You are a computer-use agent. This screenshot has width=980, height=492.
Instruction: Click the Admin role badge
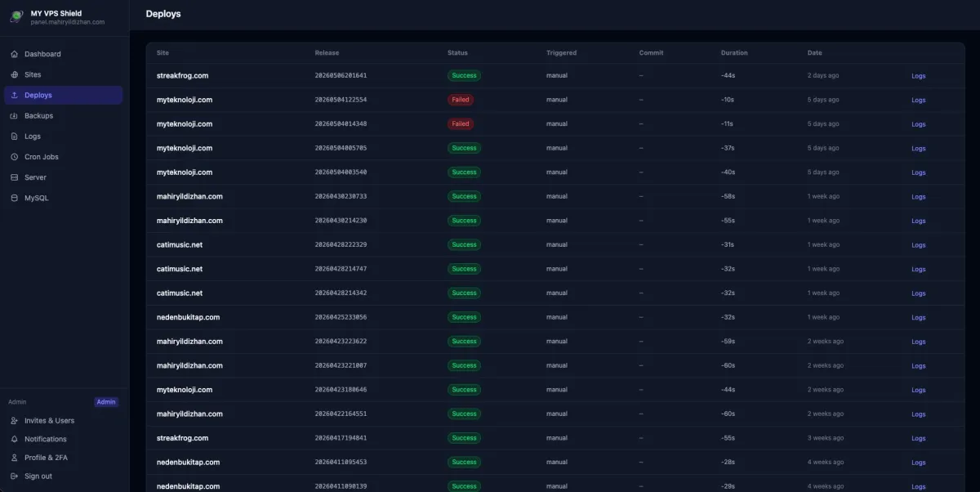click(106, 402)
